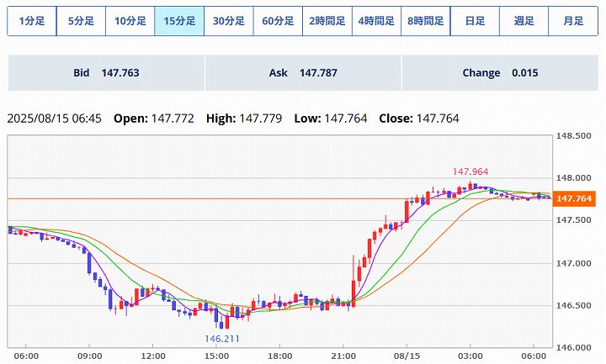The image size is (606, 364).
Task: Click the 147.500 price axis label
Action: pos(573,220)
